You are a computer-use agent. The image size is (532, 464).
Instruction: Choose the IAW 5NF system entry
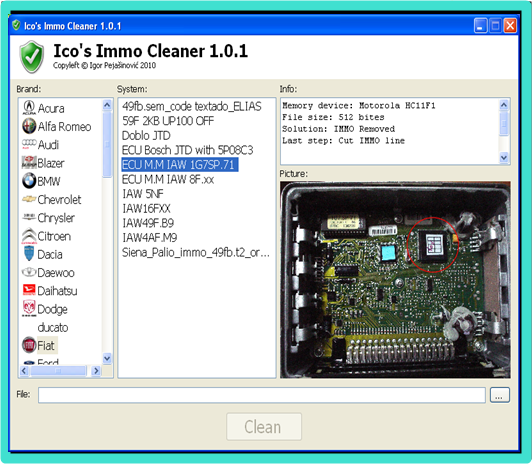pos(143,194)
